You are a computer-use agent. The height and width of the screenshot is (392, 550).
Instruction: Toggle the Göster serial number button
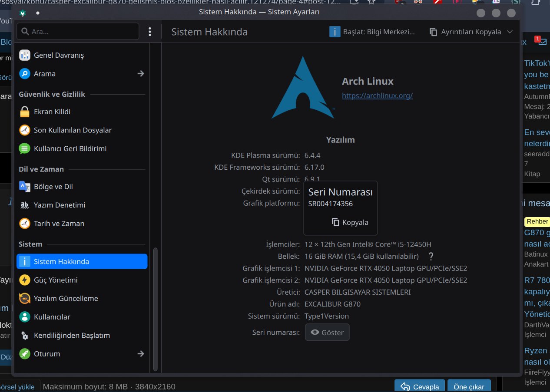tap(327, 333)
